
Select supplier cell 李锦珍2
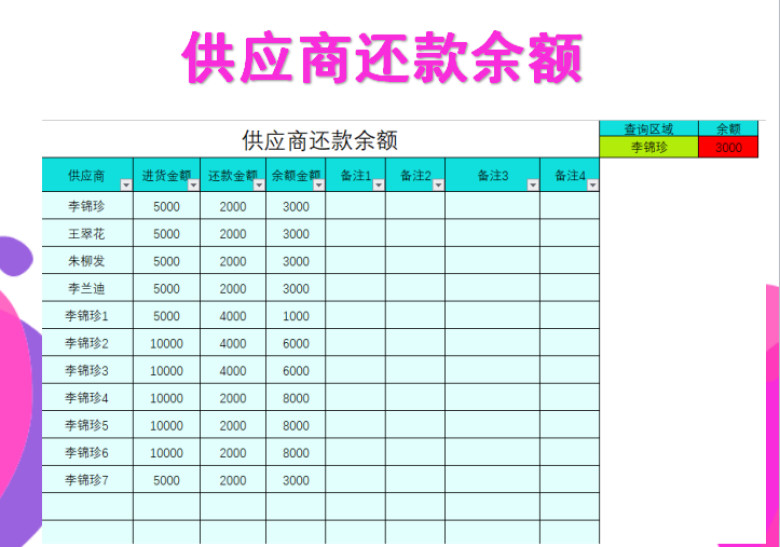88,342
